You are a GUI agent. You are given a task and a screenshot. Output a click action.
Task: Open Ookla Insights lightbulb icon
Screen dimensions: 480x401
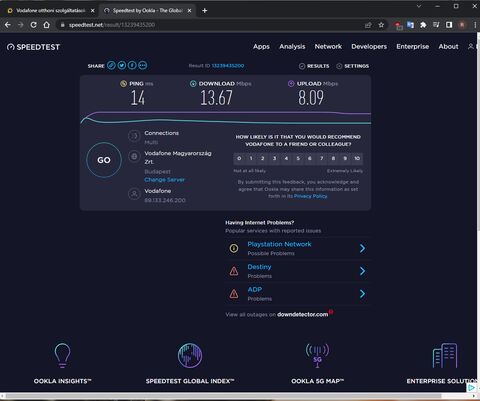tap(62, 356)
